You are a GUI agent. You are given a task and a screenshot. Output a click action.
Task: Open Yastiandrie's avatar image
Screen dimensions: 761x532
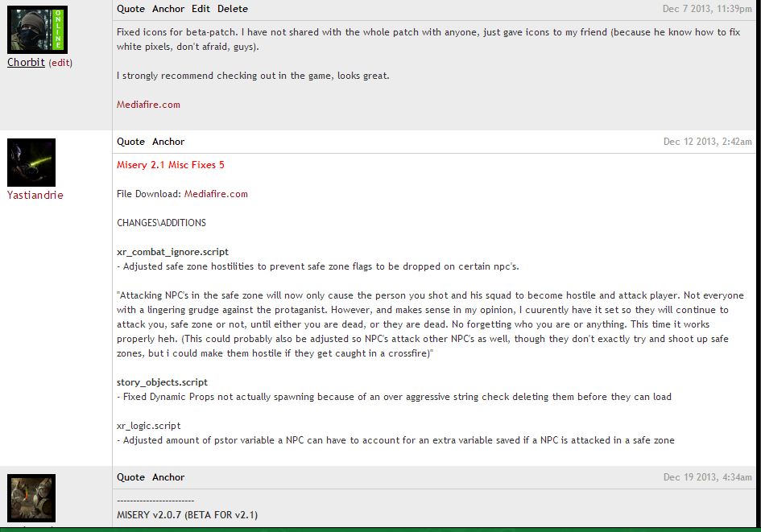(x=31, y=163)
